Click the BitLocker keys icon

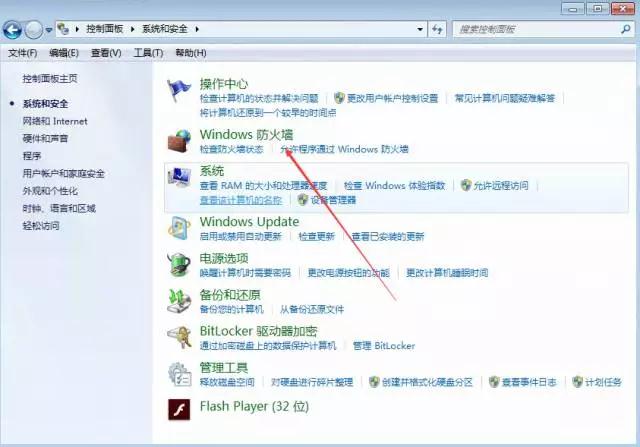coord(180,338)
